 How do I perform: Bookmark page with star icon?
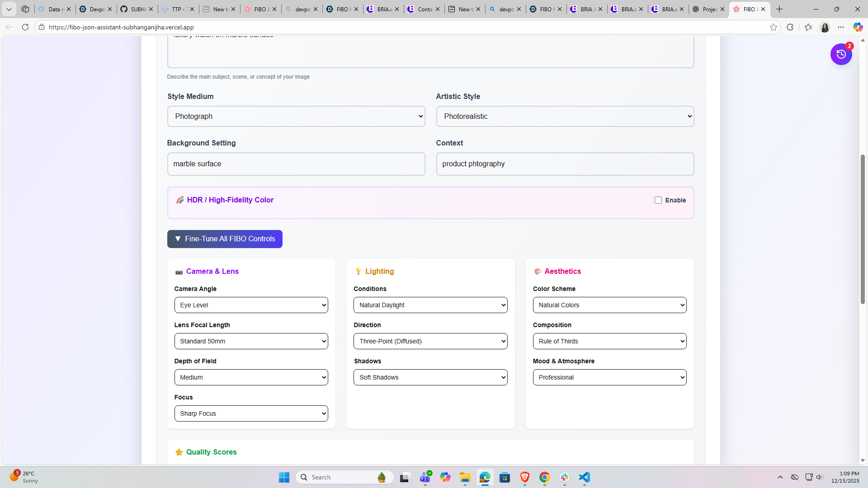pos(774,27)
